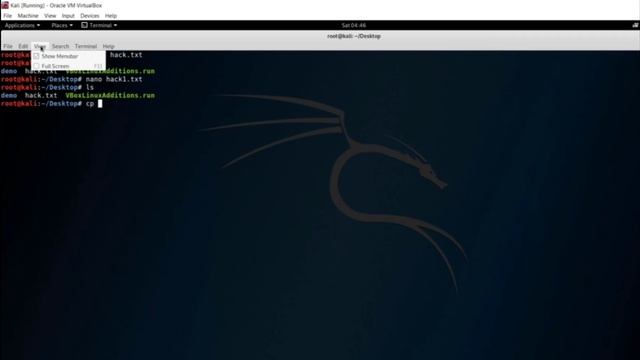
Task: Open the terminal File menu
Action: pyautogui.click(x=8, y=46)
